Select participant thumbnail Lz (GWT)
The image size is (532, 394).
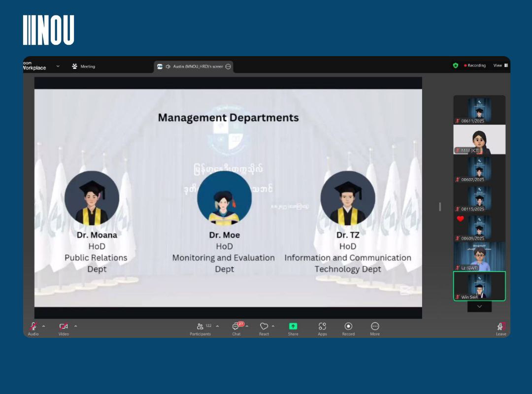click(479, 257)
